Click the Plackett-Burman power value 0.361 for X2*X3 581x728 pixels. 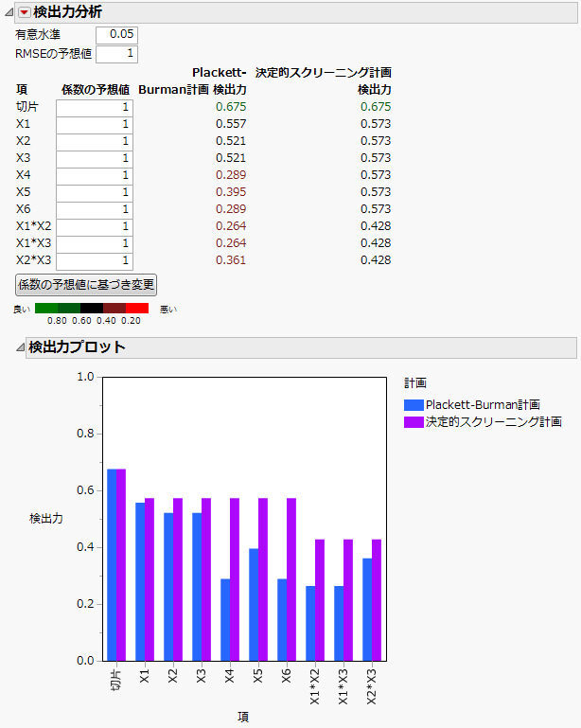click(231, 260)
